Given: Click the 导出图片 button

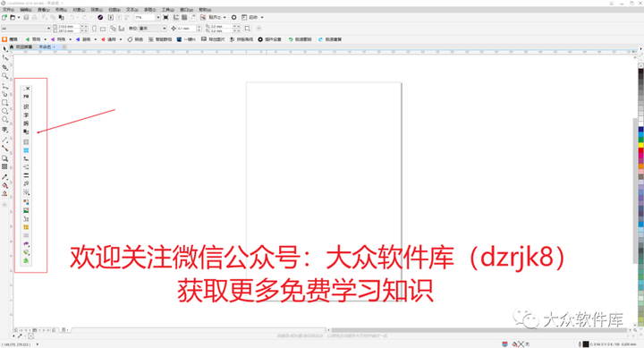Looking at the screenshot, I should (213, 39).
